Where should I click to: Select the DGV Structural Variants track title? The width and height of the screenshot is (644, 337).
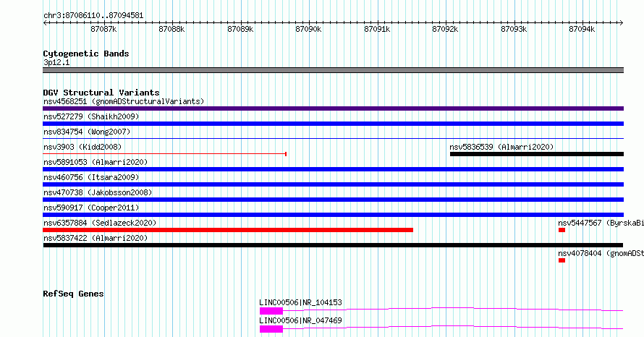click(x=101, y=93)
